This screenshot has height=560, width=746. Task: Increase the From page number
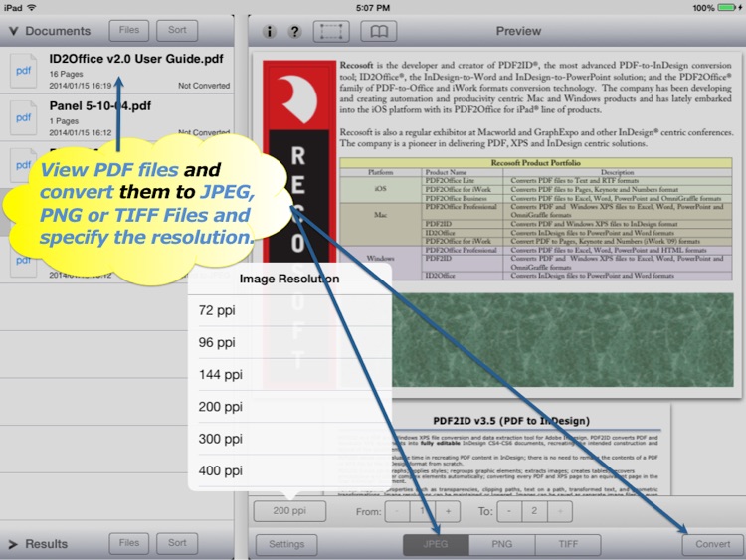point(448,511)
